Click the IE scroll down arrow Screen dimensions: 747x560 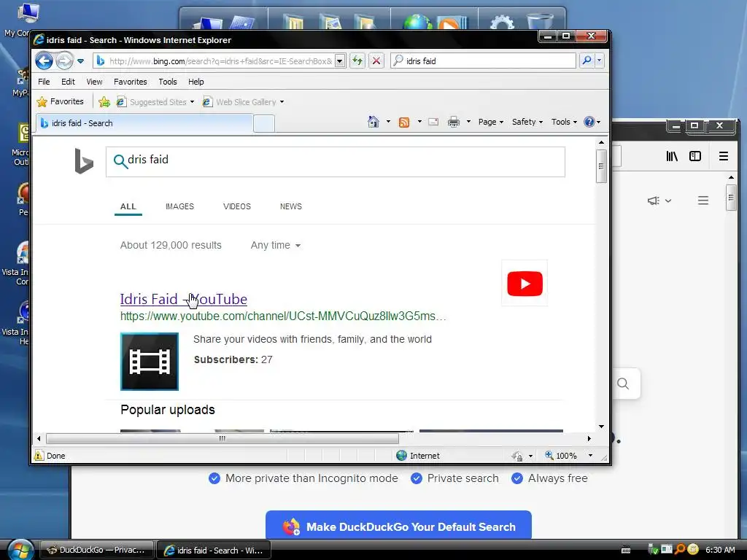(x=601, y=426)
